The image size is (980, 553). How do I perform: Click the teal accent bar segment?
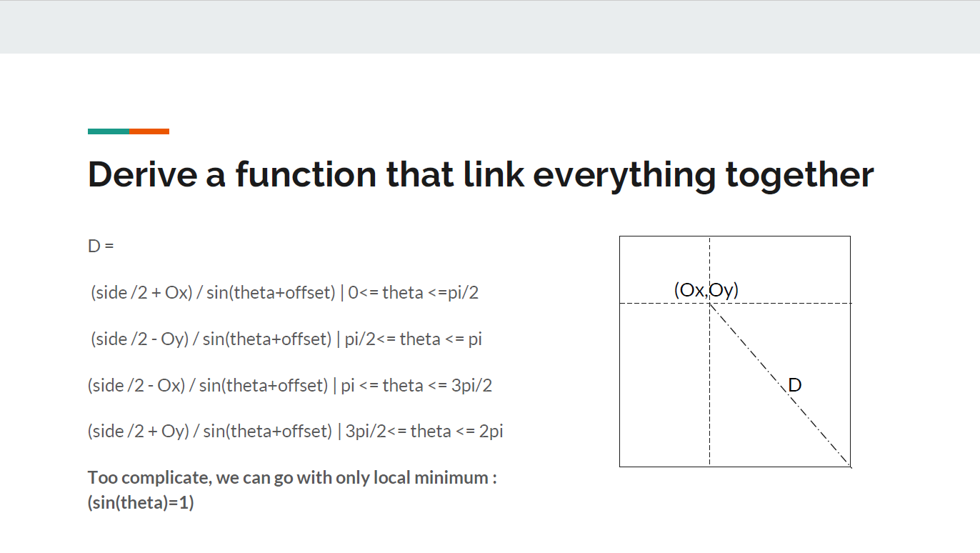(109, 131)
